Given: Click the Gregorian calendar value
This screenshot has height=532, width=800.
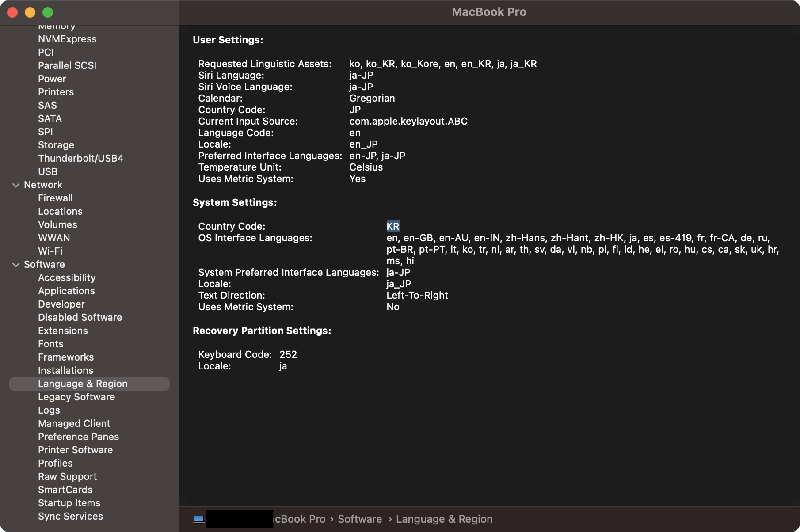Looking at the screenshot, I should (372, 98).
